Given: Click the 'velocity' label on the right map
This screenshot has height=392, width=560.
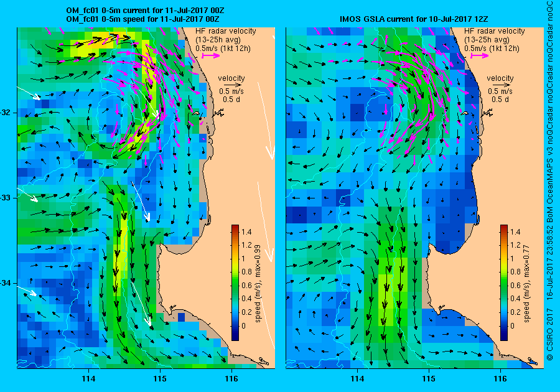Looking at the screenshot, I should (x=500, y=78).
